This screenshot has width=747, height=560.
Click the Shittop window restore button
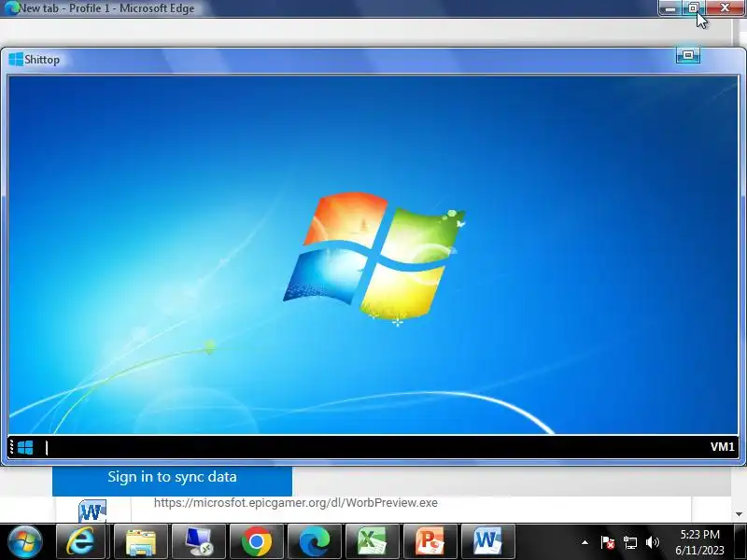click(688, 56)
